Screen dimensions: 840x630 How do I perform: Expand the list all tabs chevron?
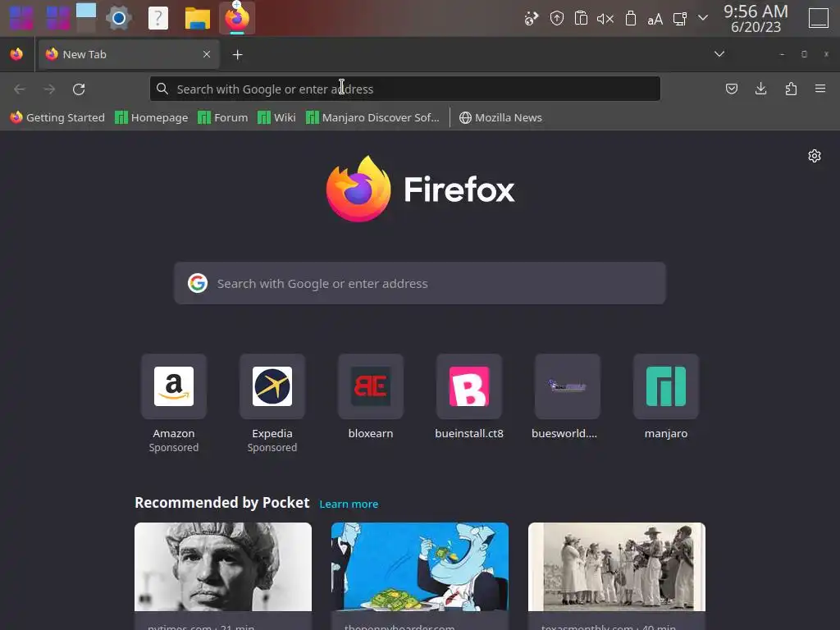[719, 54]
